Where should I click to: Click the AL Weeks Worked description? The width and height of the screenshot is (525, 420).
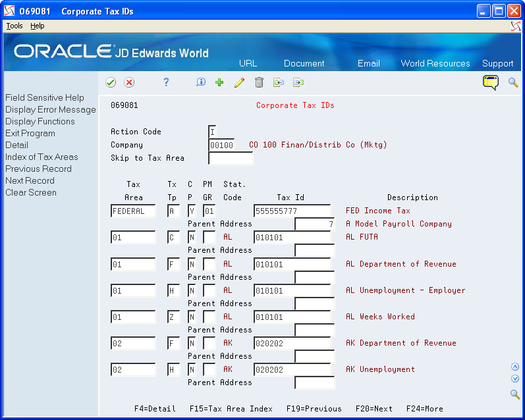(380, 316)
